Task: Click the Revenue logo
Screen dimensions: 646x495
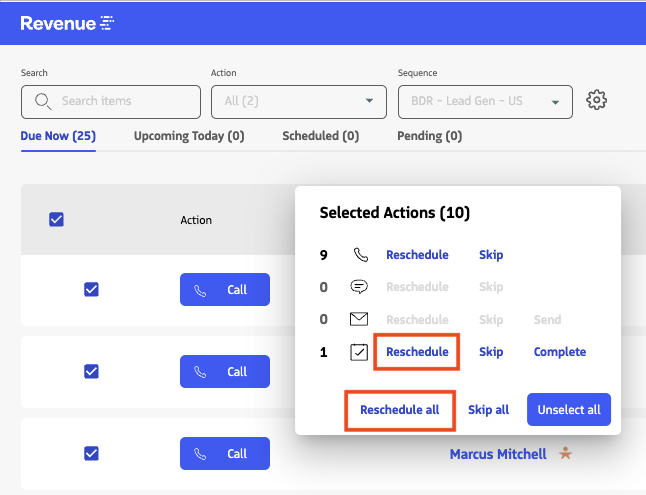Action: click(67, 23)
